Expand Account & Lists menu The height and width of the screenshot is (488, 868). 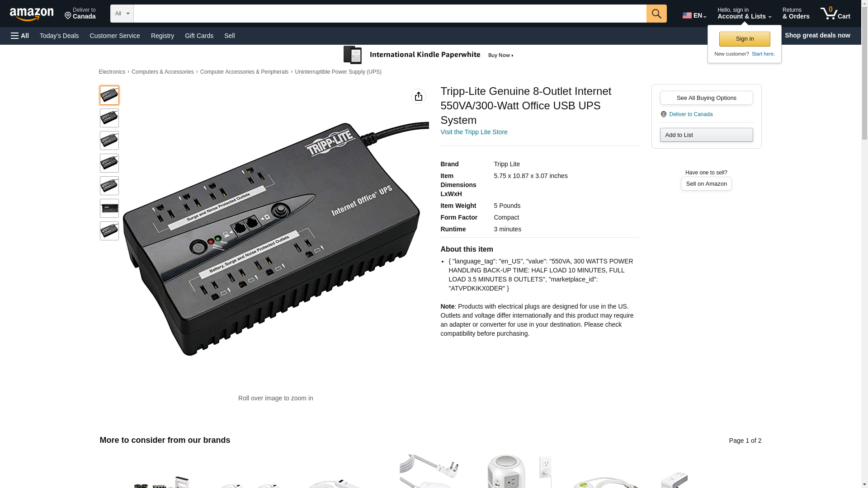coord(744,13)
